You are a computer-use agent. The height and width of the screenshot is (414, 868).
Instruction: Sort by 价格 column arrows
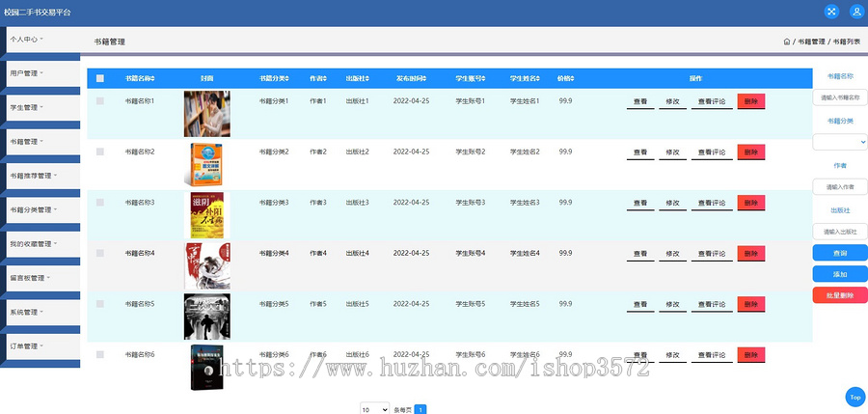[x=572, y=79]
